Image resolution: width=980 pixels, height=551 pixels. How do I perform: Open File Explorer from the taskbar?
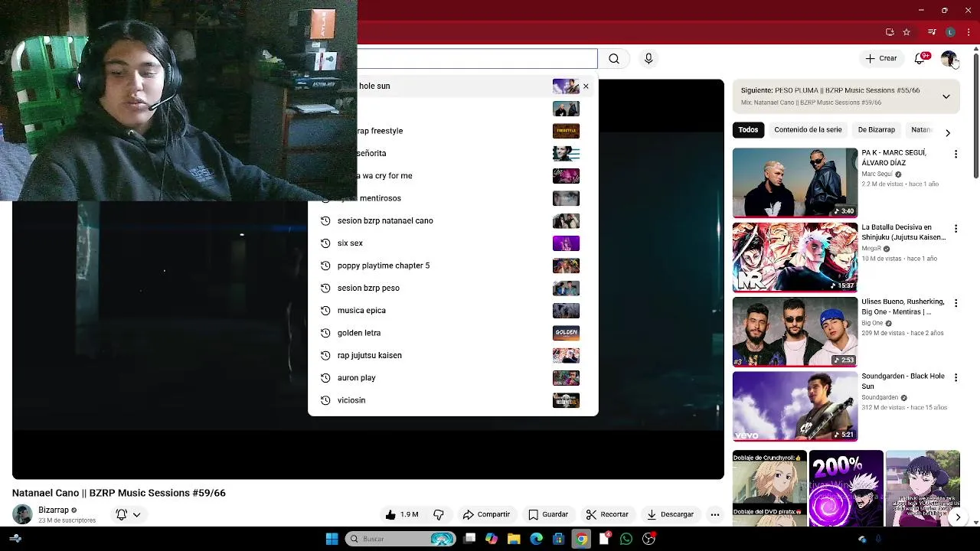tap(514, 539)
